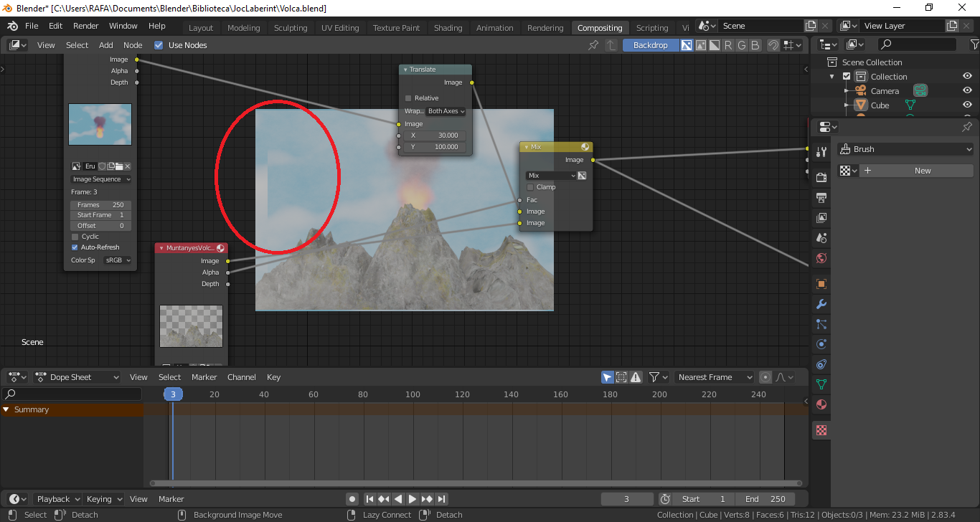
Task: Hide the Collection in the outliner
Action: coord(967,77)
